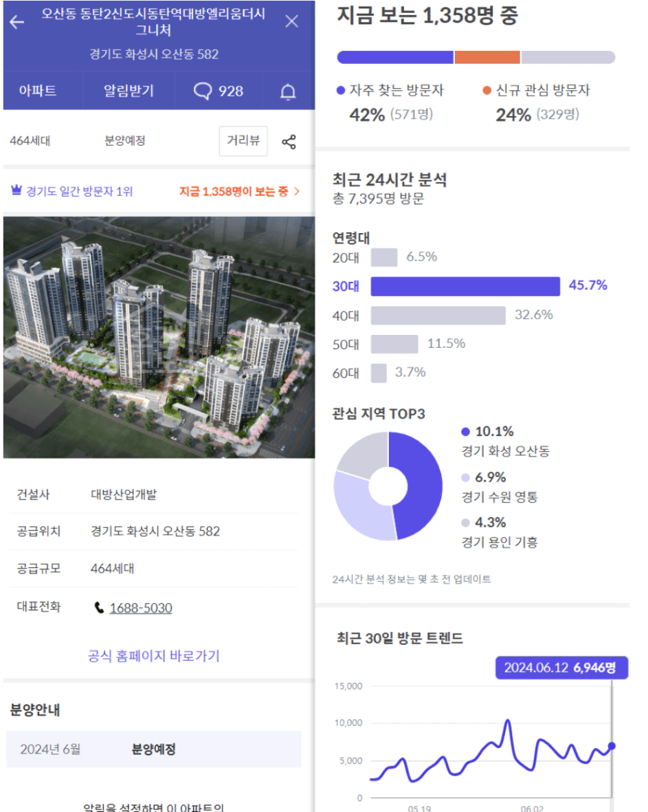Click the orange segment of visitor bar
The image size is (648, 812).
click(x=487, y=57)
